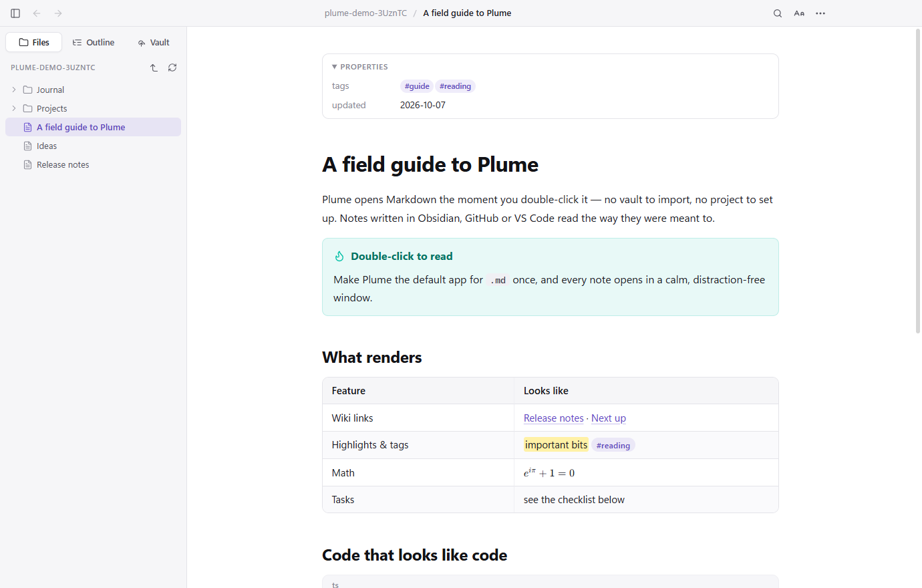Click the 'What renders' heading

[x=372, y=357]
